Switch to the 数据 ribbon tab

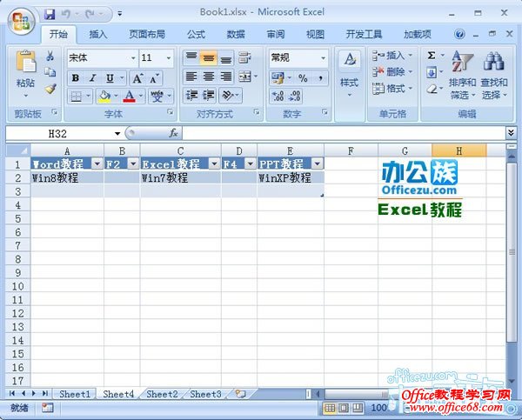236,34
